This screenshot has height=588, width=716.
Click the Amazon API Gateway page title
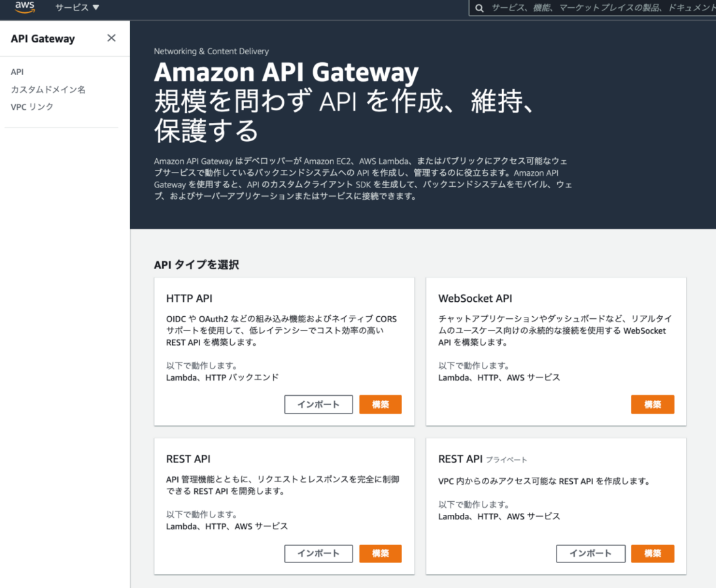coord(286,72)
